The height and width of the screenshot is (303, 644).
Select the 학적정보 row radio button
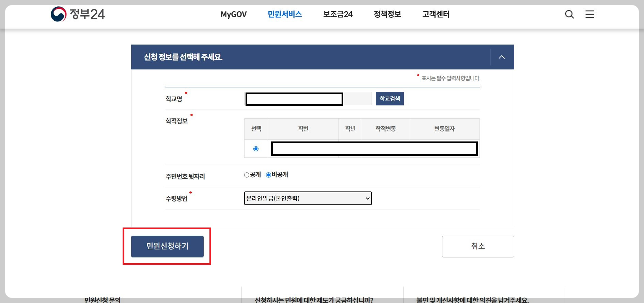[256, 149]
